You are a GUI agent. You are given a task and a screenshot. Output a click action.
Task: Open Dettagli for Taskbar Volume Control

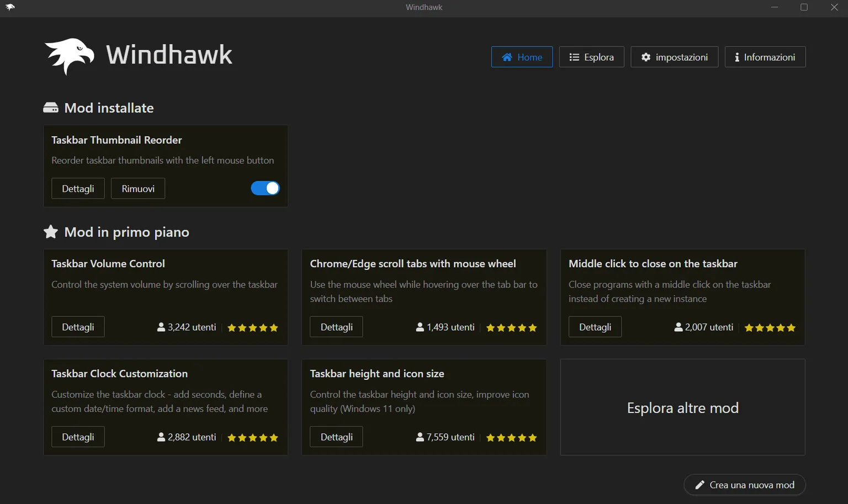(77, 326)
